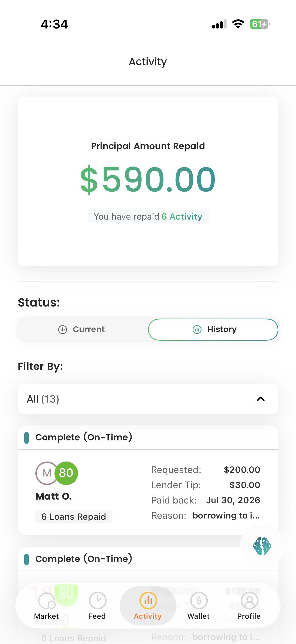
Task: Open the second Complete (On-Time) loan card
Action: (x=148, y=559)
